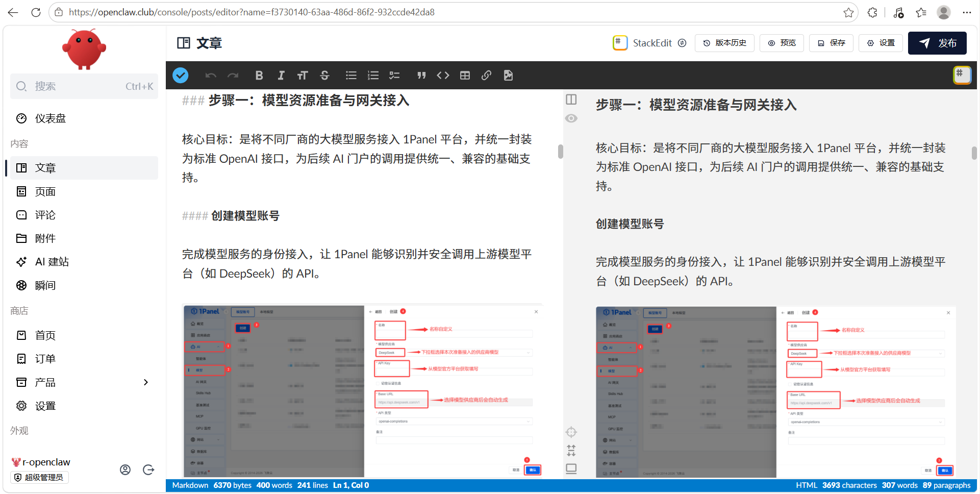
Task: Insert a table
Action: pos(465,76)
